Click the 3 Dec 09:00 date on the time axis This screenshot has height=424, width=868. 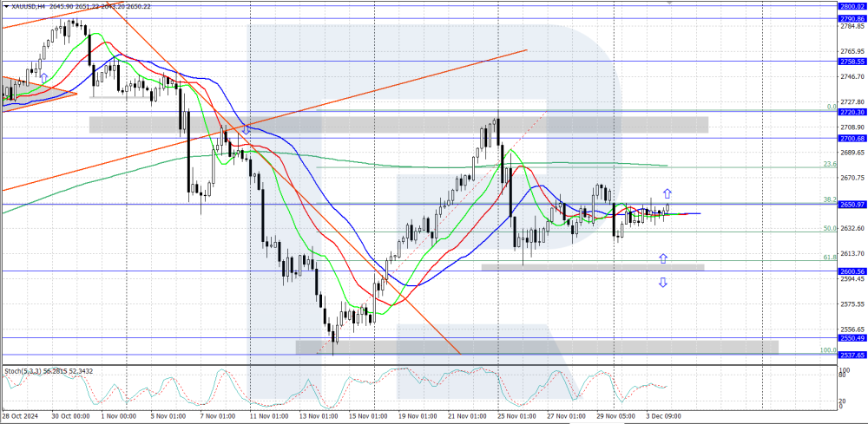click(x=664, y=416)
